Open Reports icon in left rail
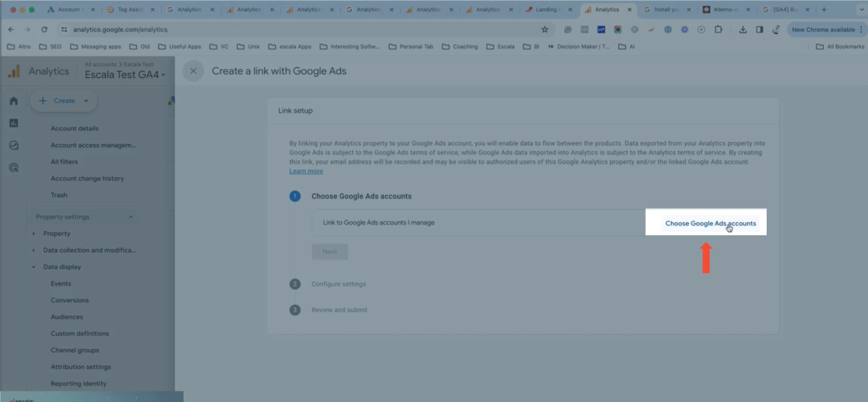The width and height of the screenshot is (868, 402). click(x=14, y=123)
